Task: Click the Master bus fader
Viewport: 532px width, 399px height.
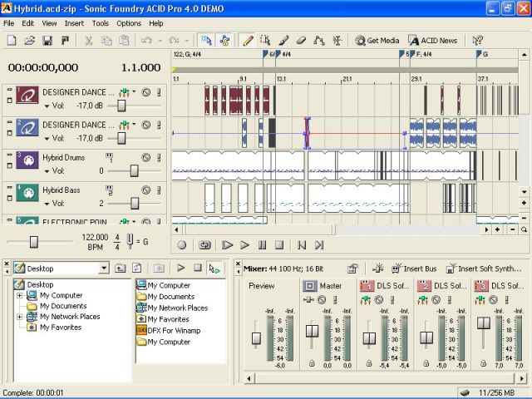Action: (312, 331)
